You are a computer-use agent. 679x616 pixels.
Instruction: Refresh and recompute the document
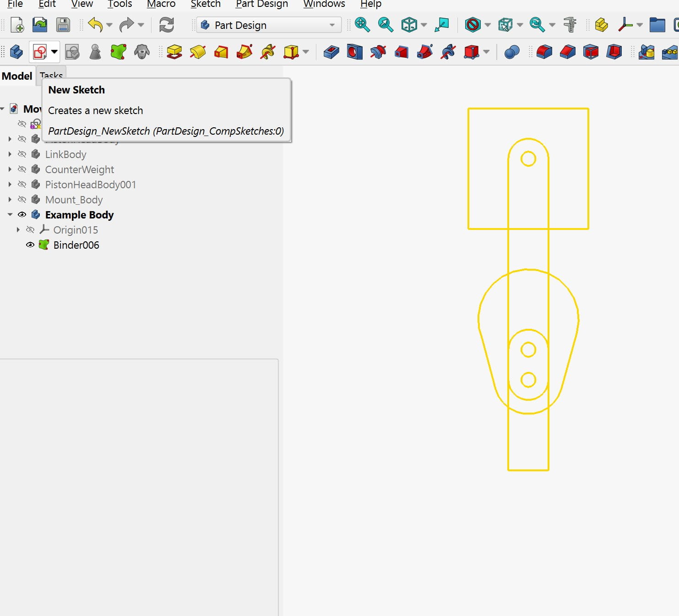pyautogui.click(x=167, y=25)
